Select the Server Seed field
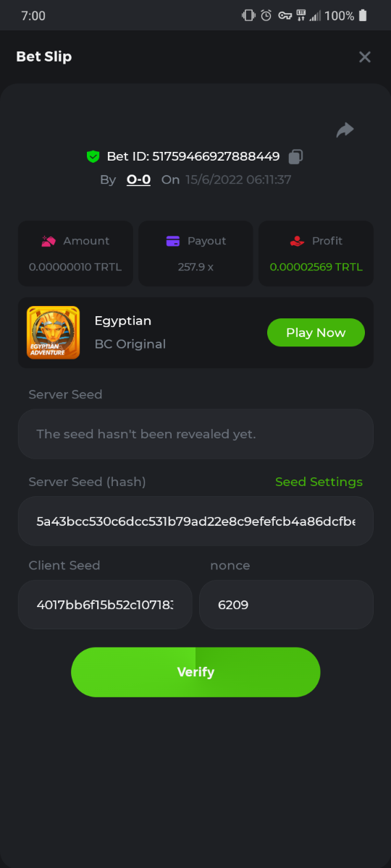 click(195, 434)
